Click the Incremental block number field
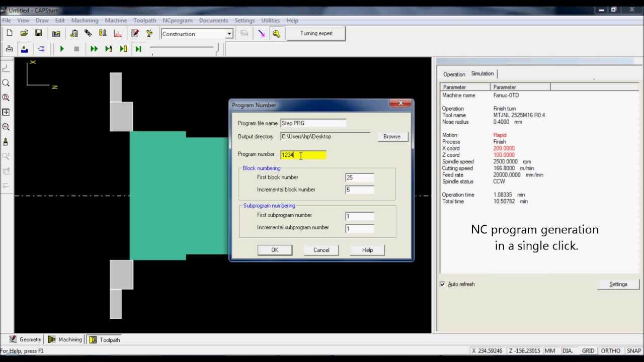 coord(360,190)
